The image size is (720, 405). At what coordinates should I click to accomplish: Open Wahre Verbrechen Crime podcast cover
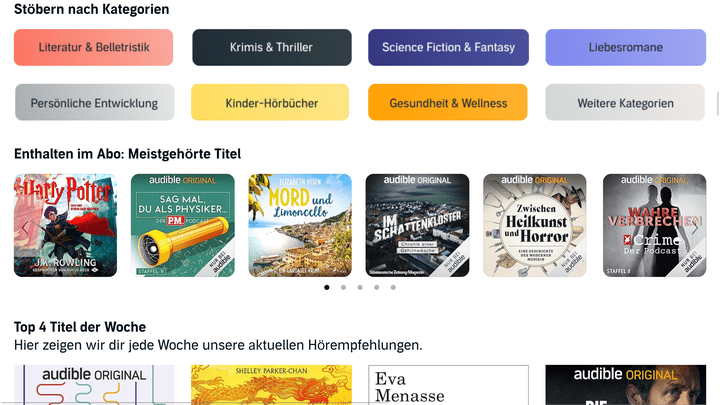pos(654,225)
